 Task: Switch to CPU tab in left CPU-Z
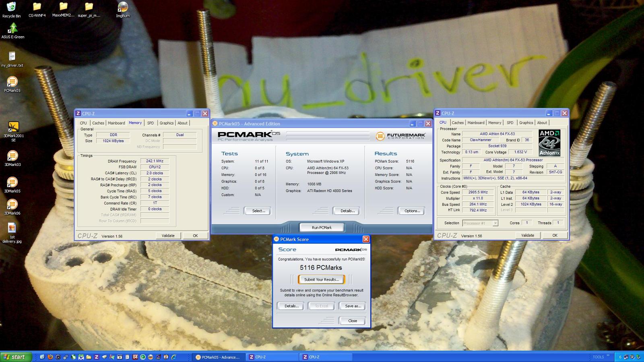(83, 123)
